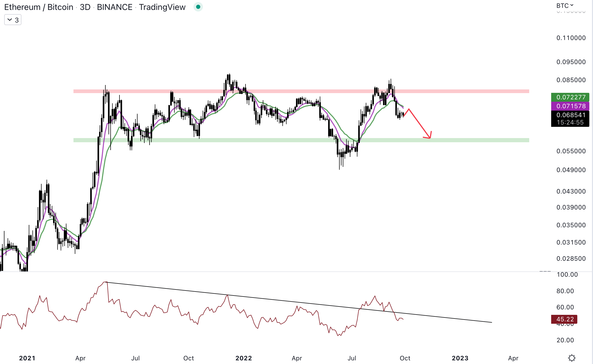This screenshot has width=593, height=364.
Task: Click the 0.055000 price scale label
Action: (x=571, y=151)
